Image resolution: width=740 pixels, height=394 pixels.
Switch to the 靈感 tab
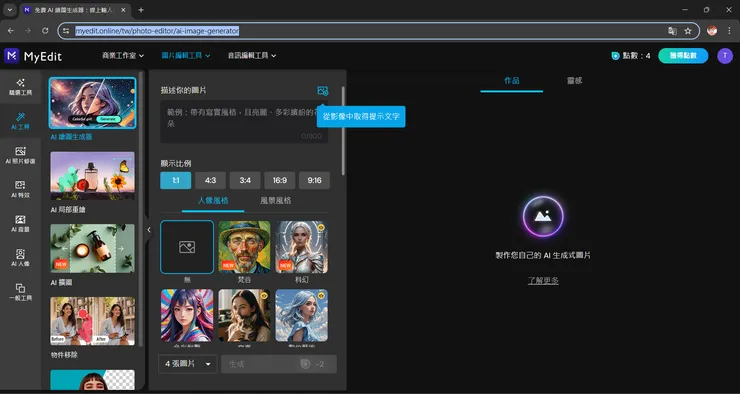coord(574,81)
